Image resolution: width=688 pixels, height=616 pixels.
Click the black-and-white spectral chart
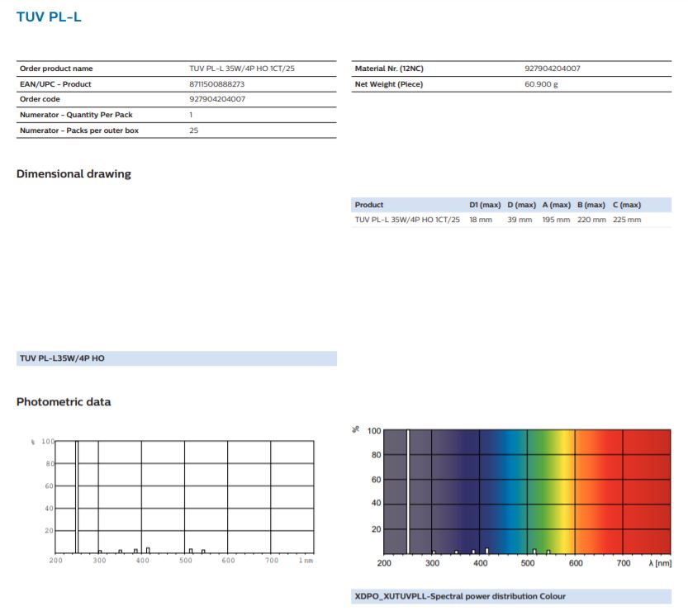coord(173,502)
